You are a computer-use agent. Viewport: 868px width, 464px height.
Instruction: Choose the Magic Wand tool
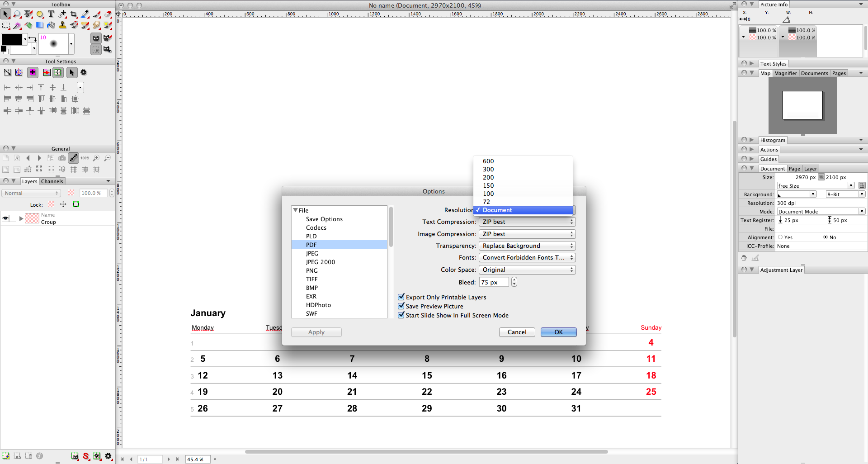17,25
